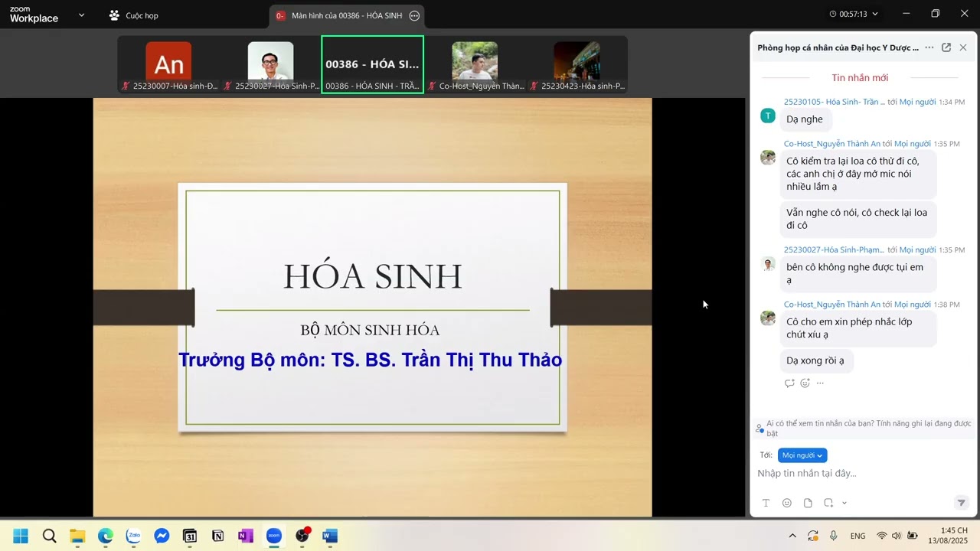Viewport: 980px width, 551px height.
Task: Select Co-Host Nguyễn Thành An video tile
Action: coord(475,65)
